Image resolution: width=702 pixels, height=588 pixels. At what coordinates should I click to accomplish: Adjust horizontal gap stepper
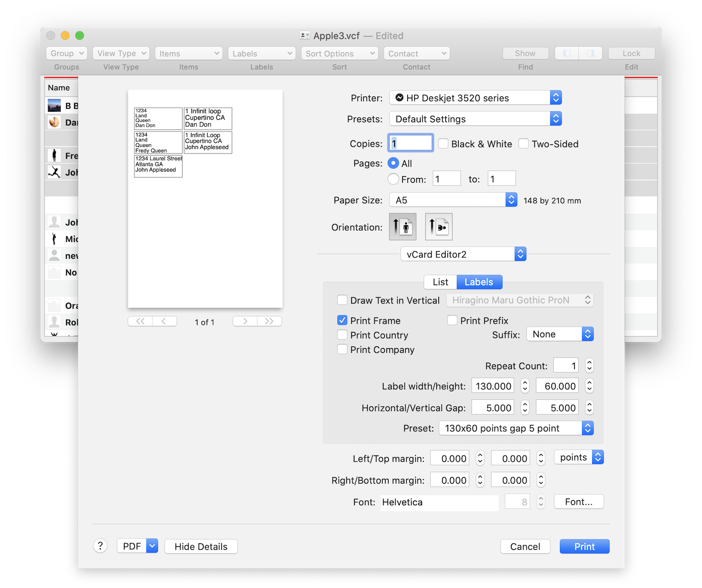[525, 407]
